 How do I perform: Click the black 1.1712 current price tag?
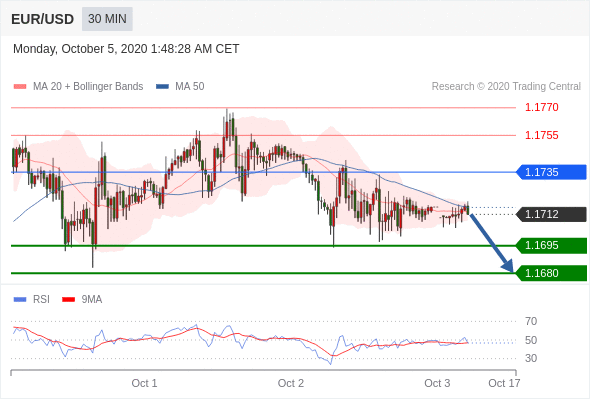551,214
